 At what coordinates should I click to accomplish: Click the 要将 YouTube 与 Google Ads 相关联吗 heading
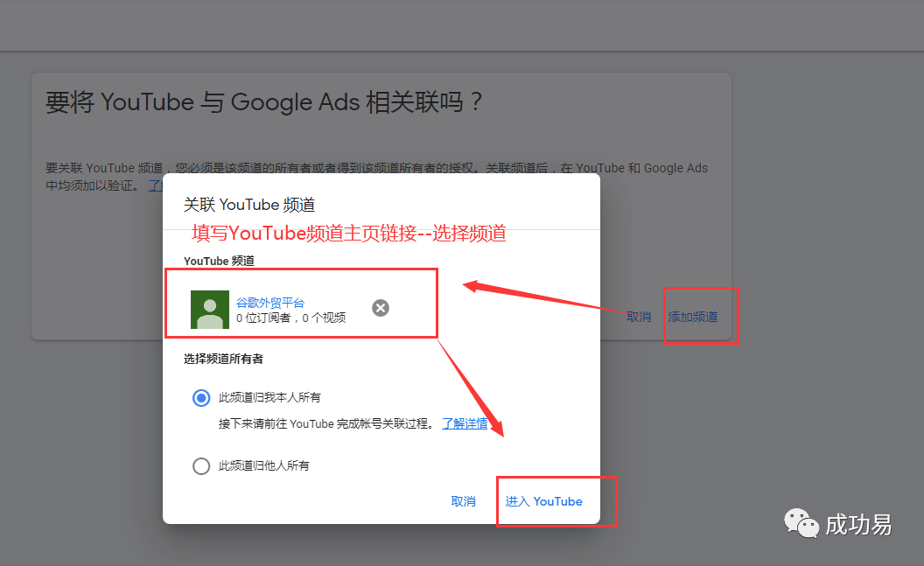pos(264,101)
